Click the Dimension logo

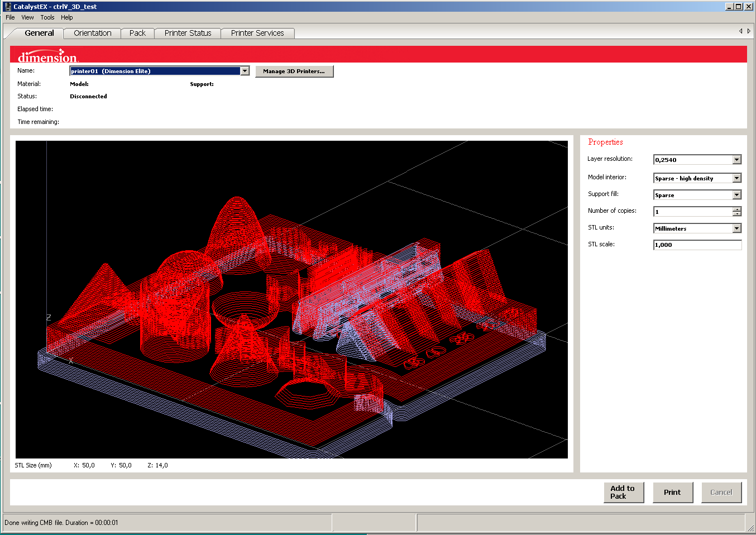click(48, 56)
